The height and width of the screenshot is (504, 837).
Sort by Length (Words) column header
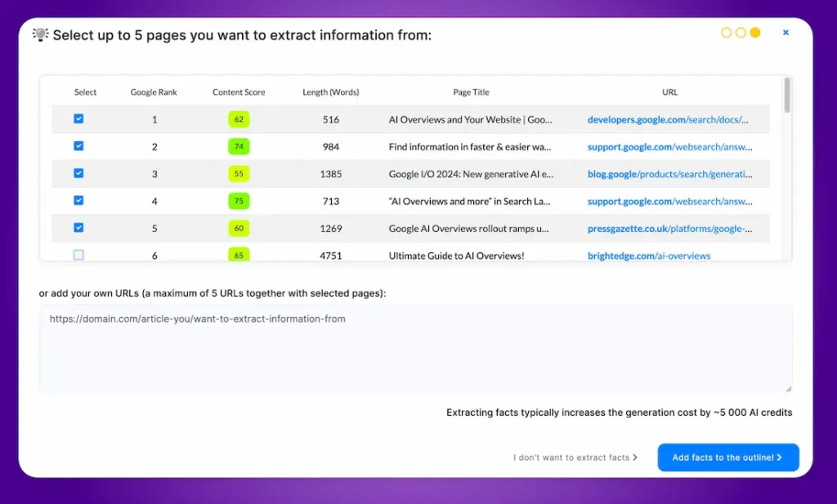(330, 92)
